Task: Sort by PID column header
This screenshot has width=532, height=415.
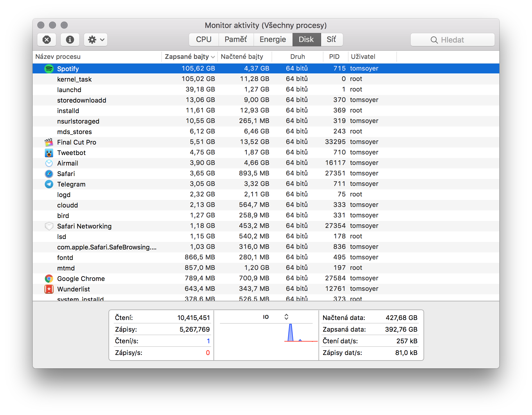Action: (x=335, y=57)
